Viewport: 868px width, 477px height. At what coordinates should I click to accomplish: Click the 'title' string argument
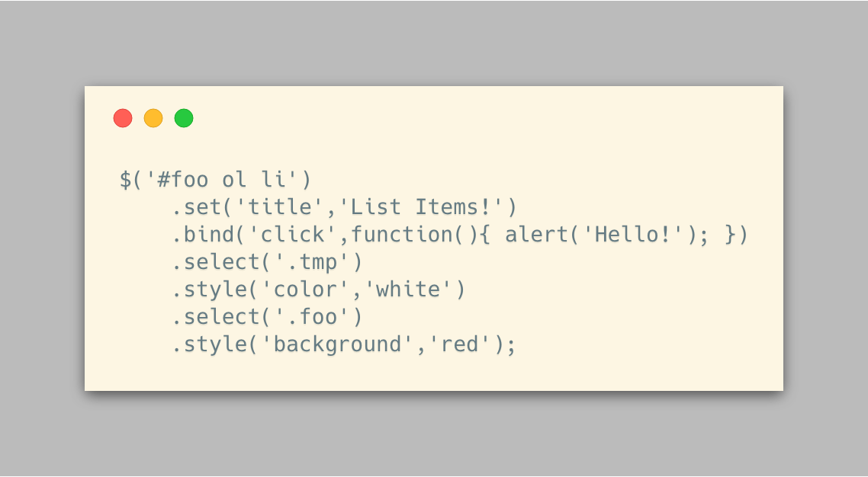point(280,207)
